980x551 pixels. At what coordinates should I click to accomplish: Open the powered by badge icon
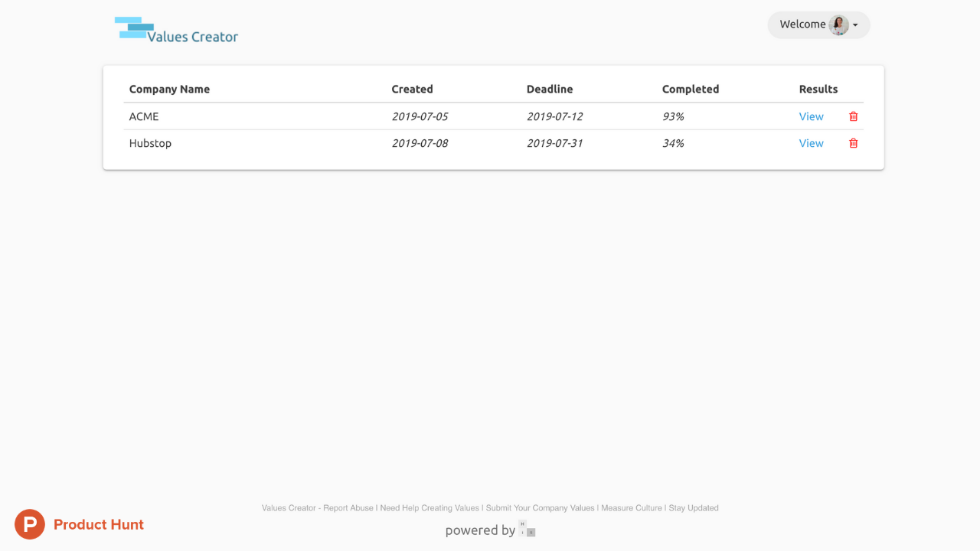(x=527, y=530)
